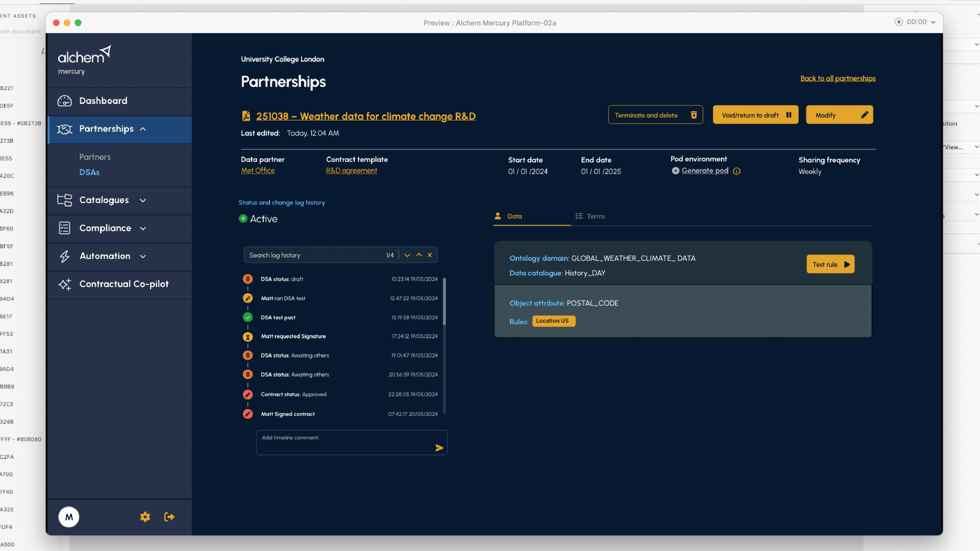Click the Test rule button
The image size is (980, 551).
[830, 264]
